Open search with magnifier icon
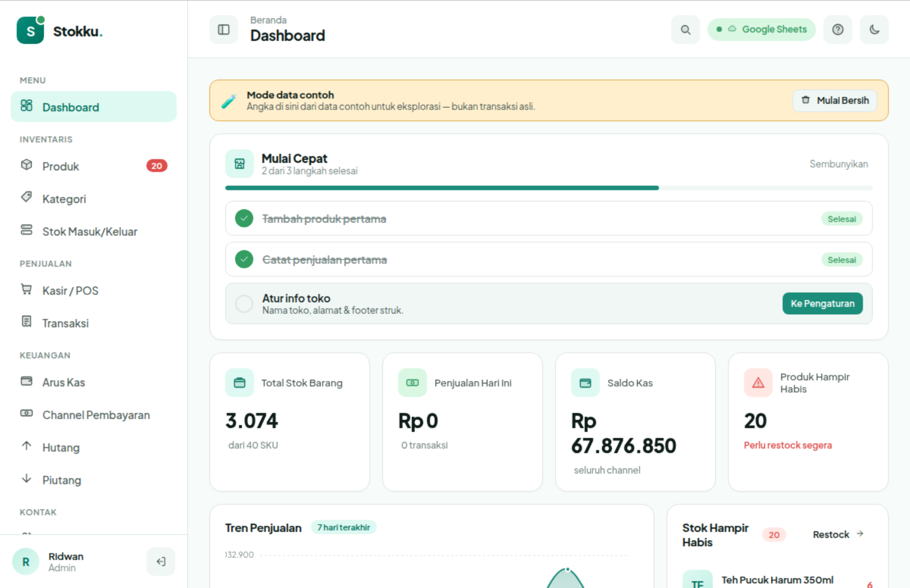The height and width of the screenshot is (588, 910). (686, 30)
